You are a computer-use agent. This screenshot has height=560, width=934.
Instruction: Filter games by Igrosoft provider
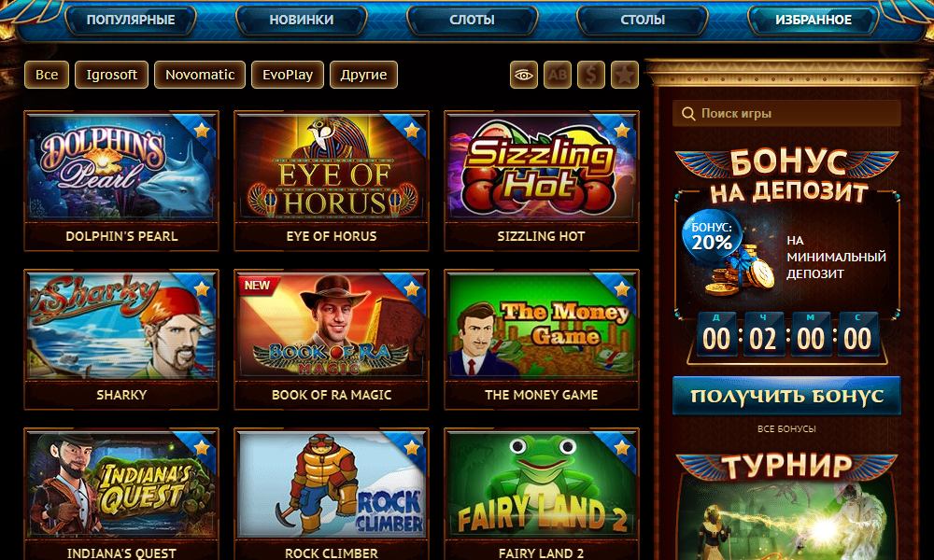[x=111, y=75]
